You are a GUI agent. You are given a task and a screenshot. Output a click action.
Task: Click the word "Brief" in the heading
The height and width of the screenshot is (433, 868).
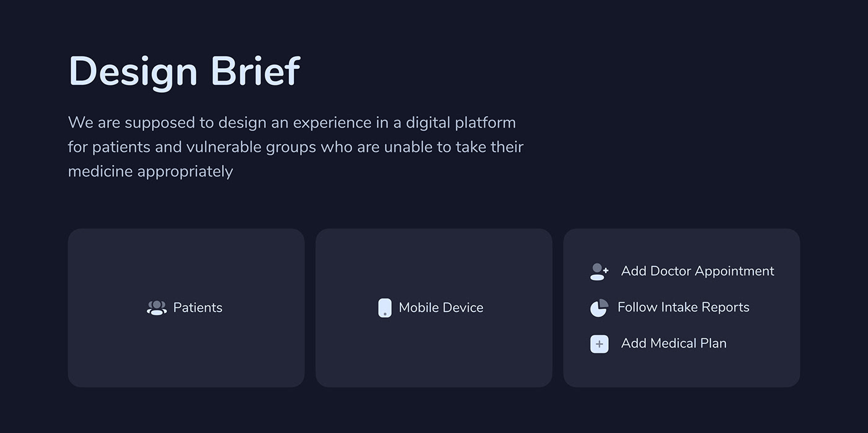(x=255, y=71)
